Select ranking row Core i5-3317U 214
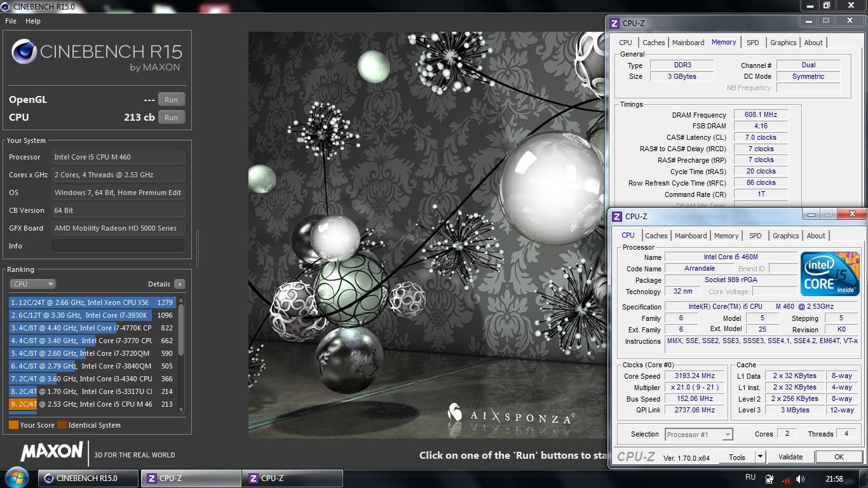 coord(92,391)
